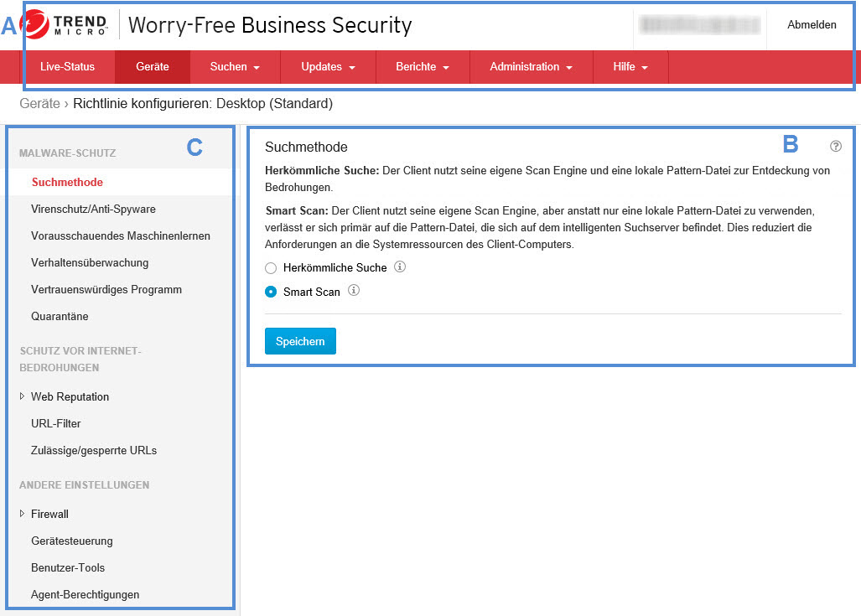Select the Herkömmliche Suche radio button
This screenshot has height=616, width=861.
pos(271,268)
